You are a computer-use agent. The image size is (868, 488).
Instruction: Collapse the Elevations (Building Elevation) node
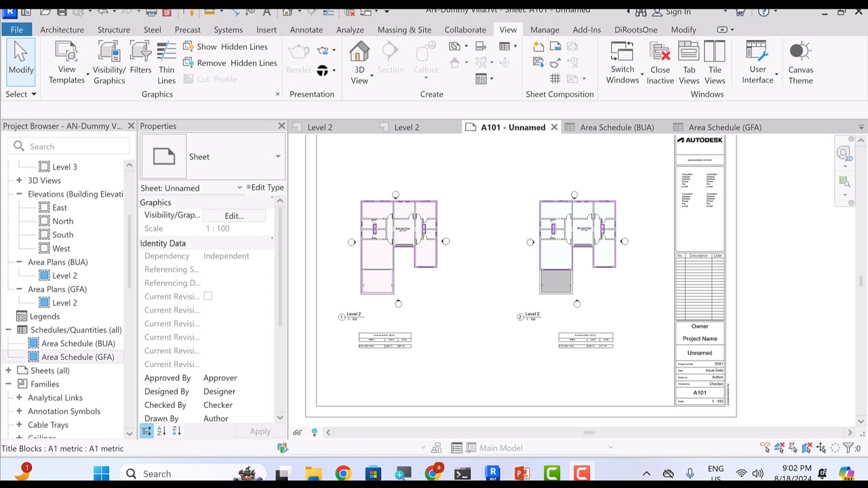pyautogui.click(x=19, y=194)
